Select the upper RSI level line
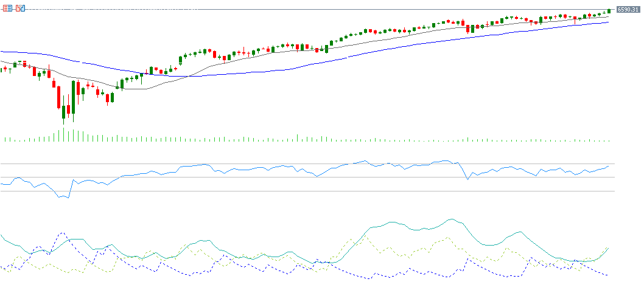This screenshot has height=293, width=644. coord(304,164)
